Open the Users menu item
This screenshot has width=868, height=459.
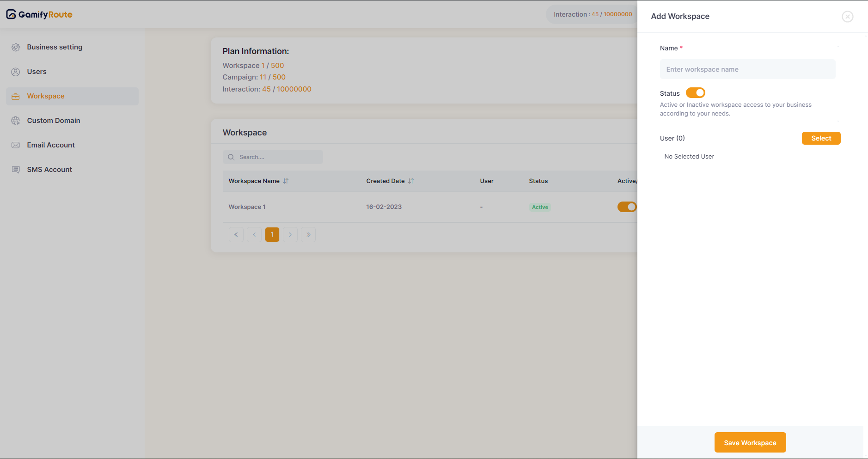click(x=37, y=72)
